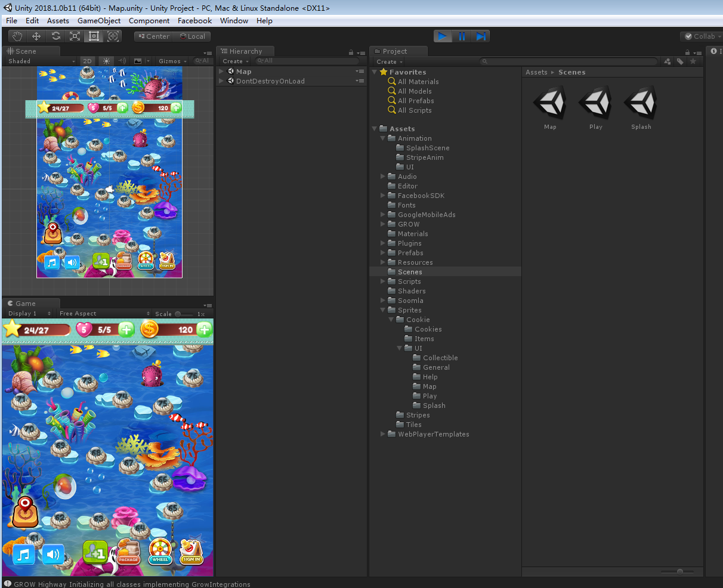Viewport: 723px width, 588px height.
Task: Search by label using tag icon
Action: (680, 61)
